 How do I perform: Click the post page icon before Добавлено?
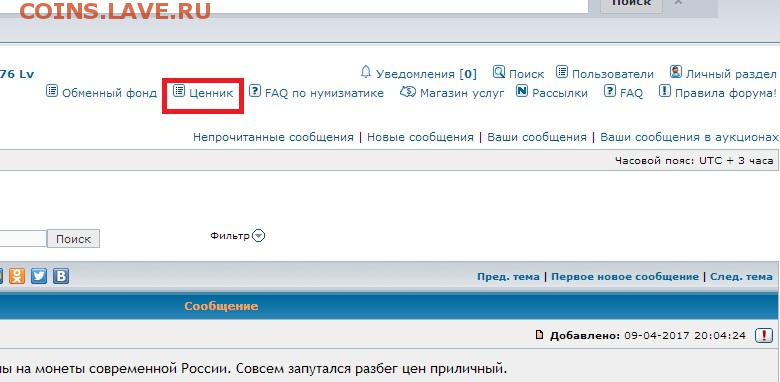(539, 335)
